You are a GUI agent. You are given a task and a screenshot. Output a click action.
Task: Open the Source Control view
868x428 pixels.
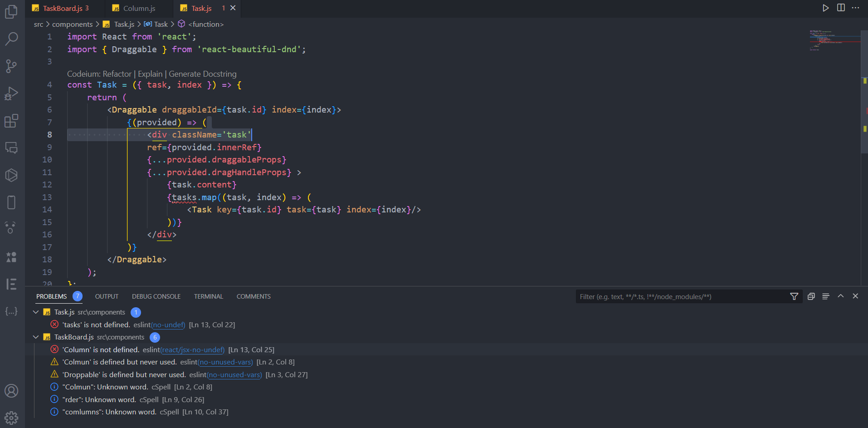point(11,66)
